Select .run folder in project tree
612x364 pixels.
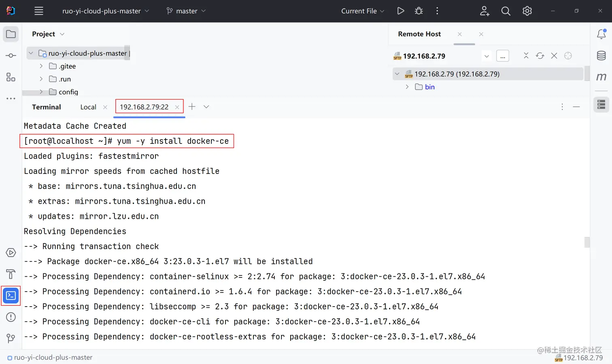pyautogui.click(x=65, y=79)
